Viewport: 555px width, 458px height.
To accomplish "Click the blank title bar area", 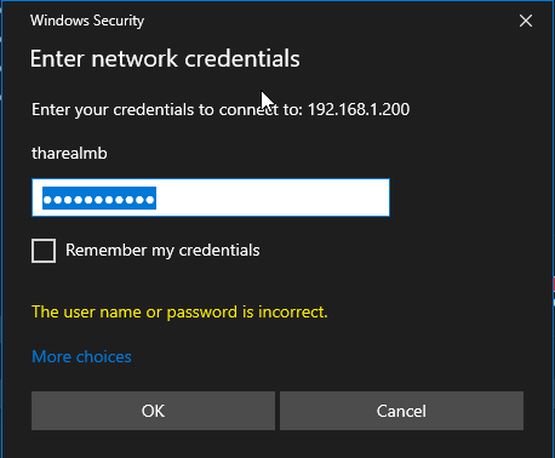I will (x=329, y=21).
